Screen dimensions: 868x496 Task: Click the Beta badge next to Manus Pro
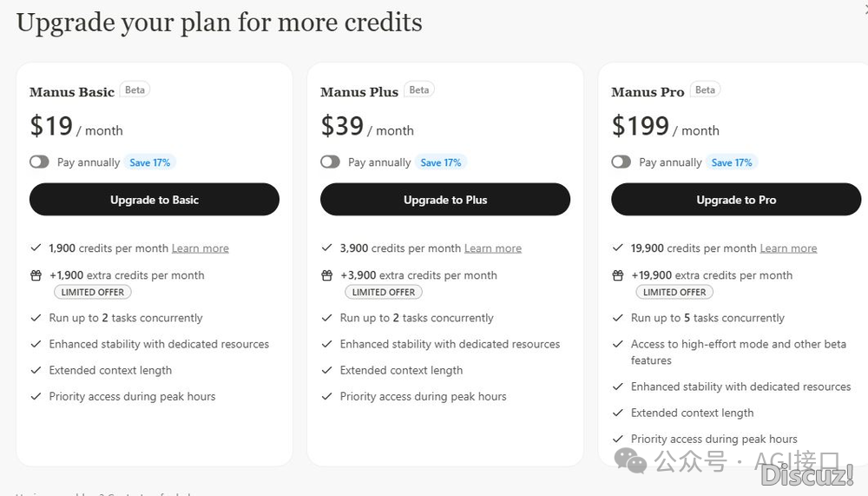[x=706, y=89]
